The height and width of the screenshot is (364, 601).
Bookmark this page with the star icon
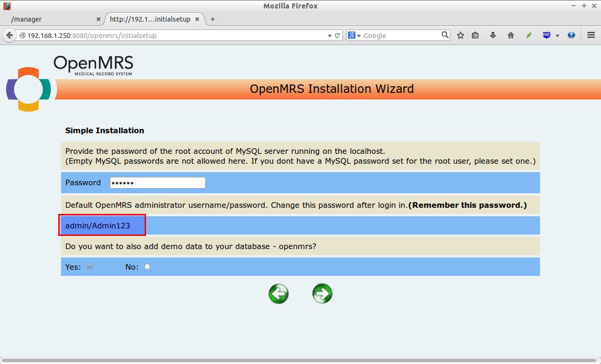pyautogui.click(x=461, y=35)
